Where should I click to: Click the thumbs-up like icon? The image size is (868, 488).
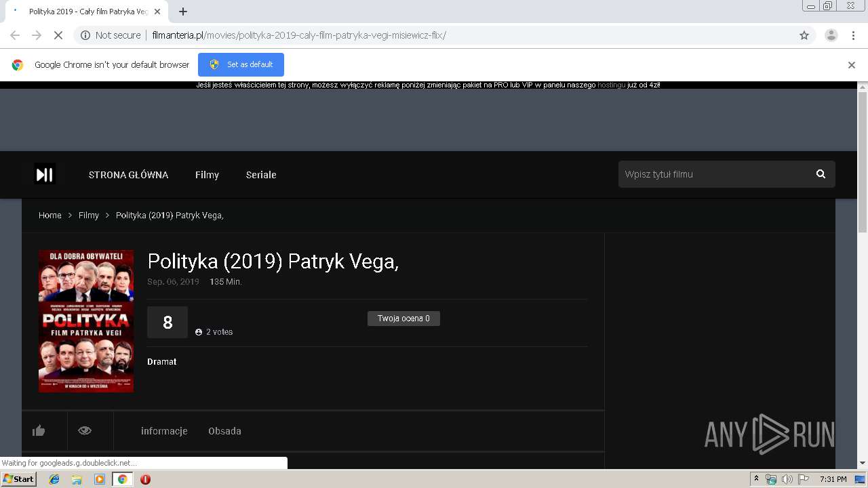[x=39, y=430]
